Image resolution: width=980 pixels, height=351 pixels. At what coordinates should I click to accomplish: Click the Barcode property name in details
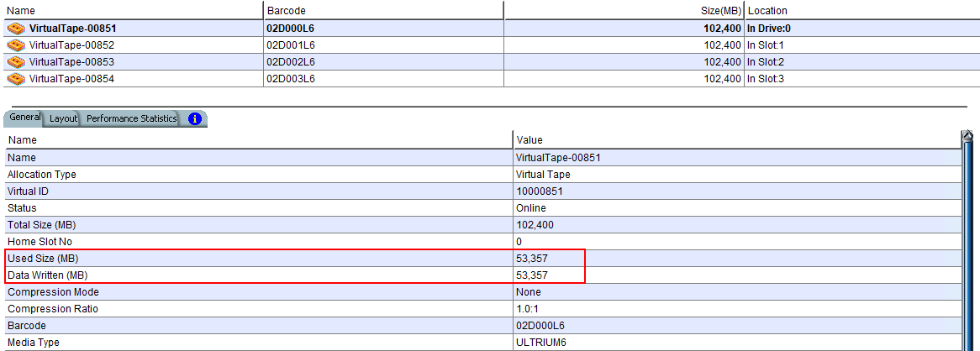tap(26, 326)
